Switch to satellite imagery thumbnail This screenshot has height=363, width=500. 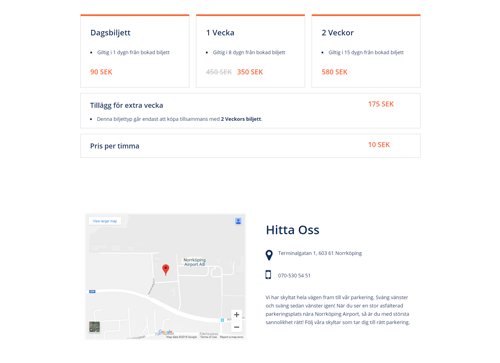(x=94, y=327)
